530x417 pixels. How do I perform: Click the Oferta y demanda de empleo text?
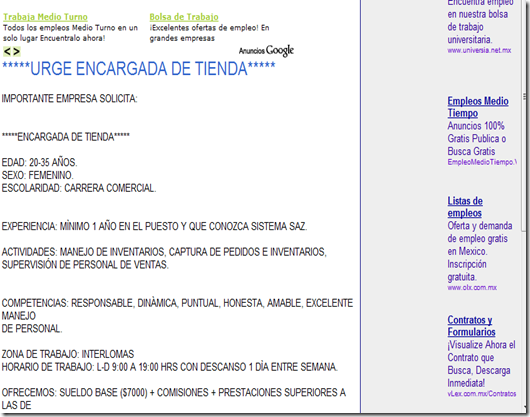(480, 251)
